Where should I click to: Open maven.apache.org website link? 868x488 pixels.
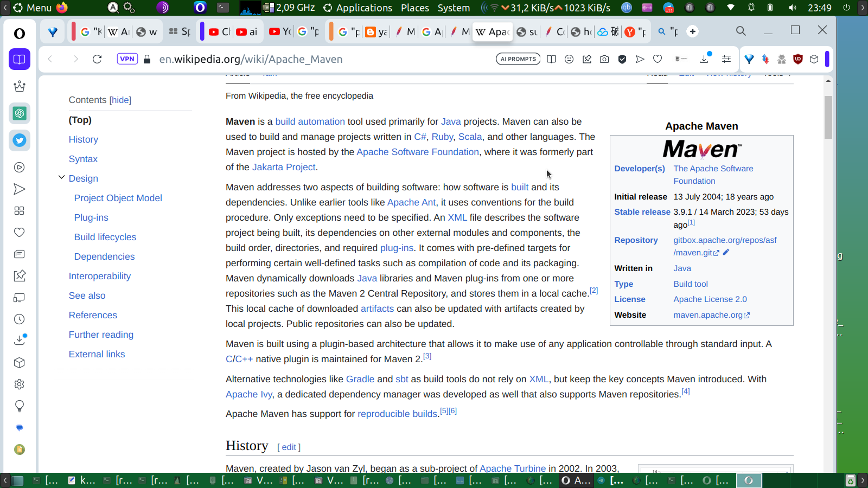coord(711,315)
